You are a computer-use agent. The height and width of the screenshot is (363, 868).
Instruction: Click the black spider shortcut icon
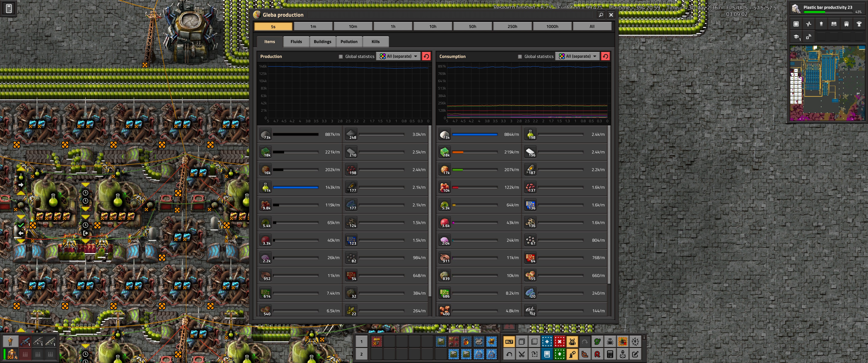(x=610, y=342)
